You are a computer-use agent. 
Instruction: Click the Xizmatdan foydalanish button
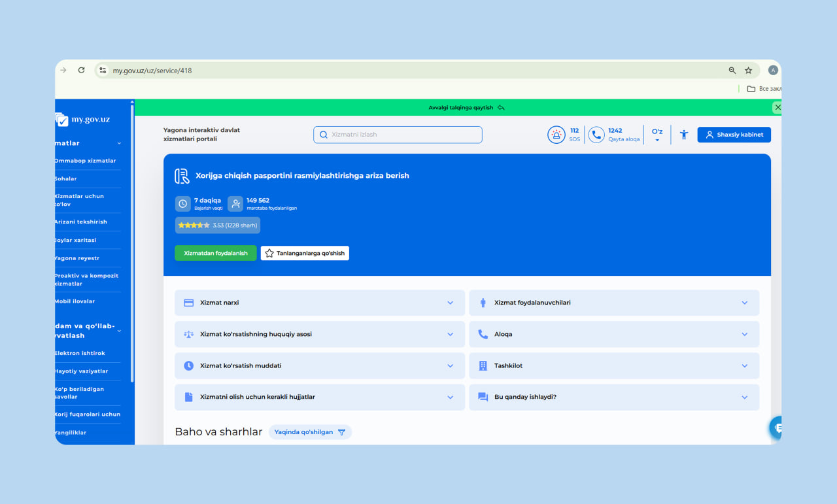tap(216, 253)
